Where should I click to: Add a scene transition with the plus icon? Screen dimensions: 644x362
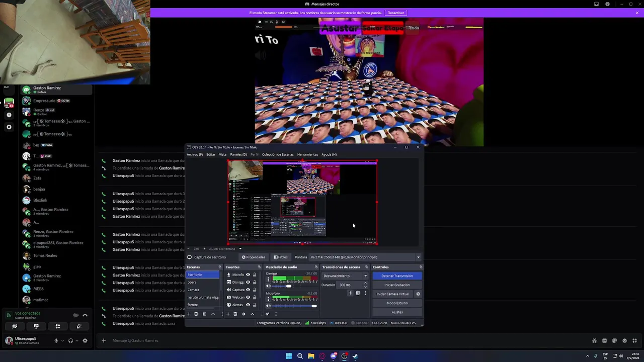tap(350, 293)
